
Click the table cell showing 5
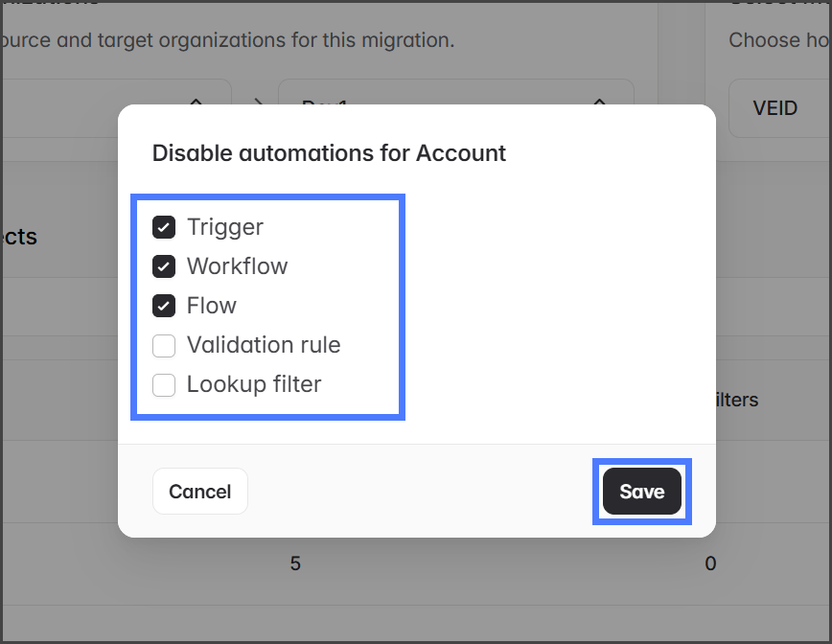click(295, 563)
